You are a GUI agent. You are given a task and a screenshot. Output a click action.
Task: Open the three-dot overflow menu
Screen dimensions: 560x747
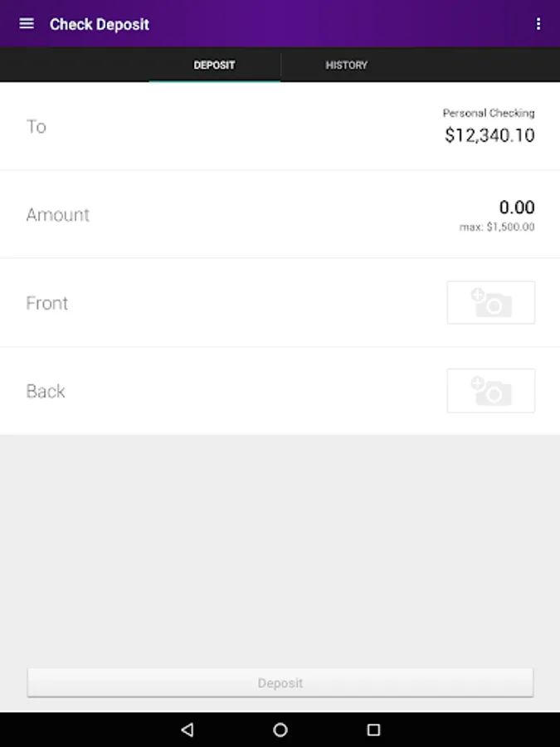[538, 24]
